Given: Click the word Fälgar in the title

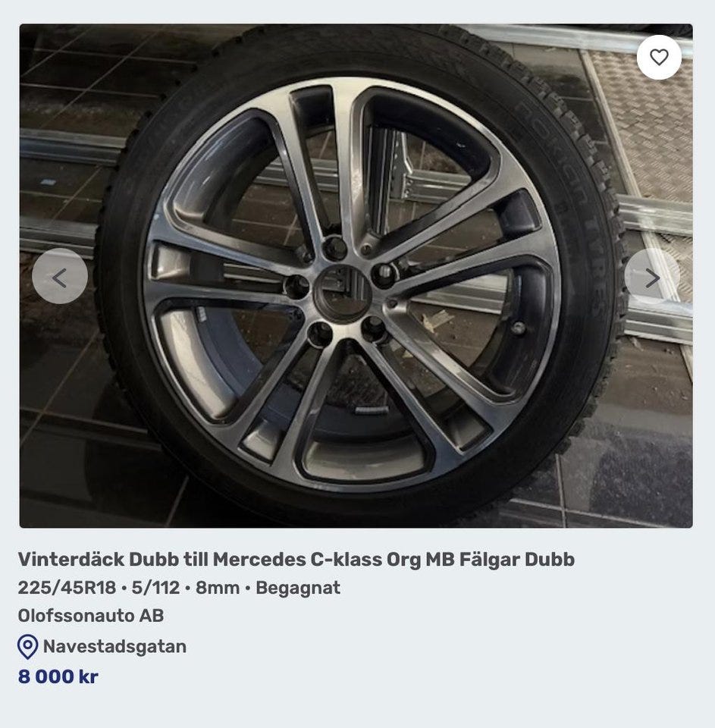Looking at the screenshot, I should [x=489, y=560].
